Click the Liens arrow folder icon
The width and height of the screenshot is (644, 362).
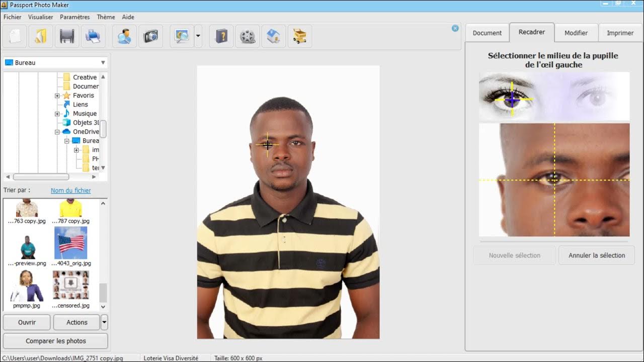[x=66, y=105]
